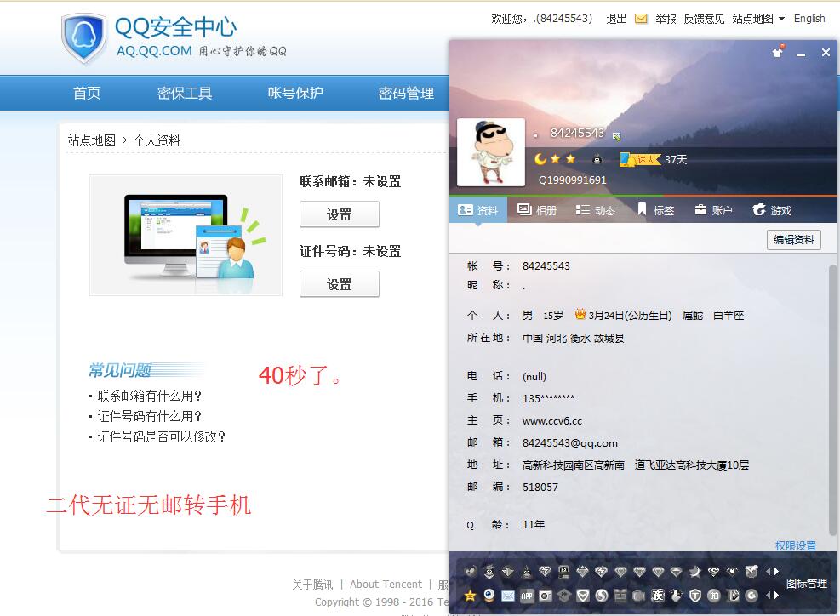Click the mail envelope icon in website header

pyautogui.click(x=641, y=19)
